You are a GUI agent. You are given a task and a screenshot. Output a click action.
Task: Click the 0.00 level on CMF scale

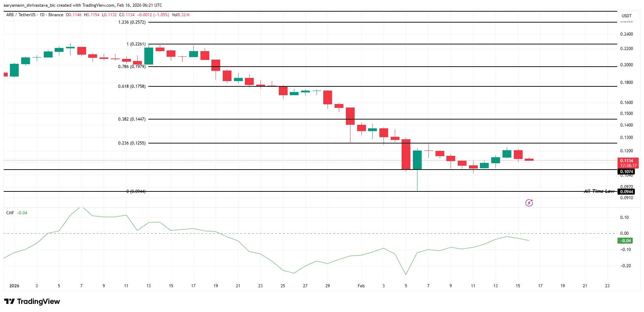pos(624,233)
